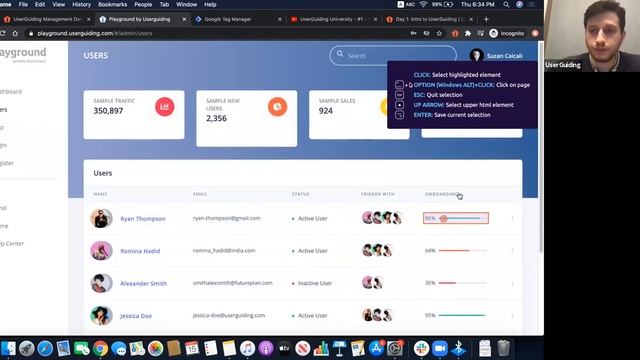
Task: Open the Chrome extensions puzzle icon
Action: click(x=468, y=33)
